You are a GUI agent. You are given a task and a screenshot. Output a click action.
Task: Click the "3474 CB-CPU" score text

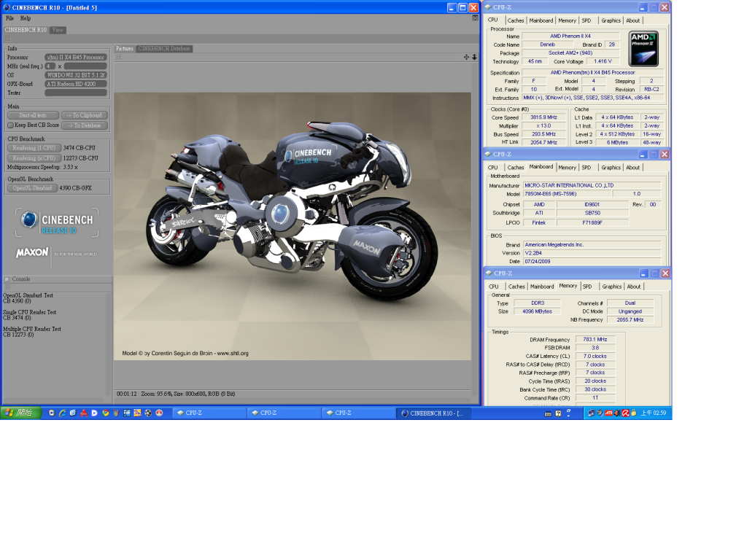[x=79, y=148]
